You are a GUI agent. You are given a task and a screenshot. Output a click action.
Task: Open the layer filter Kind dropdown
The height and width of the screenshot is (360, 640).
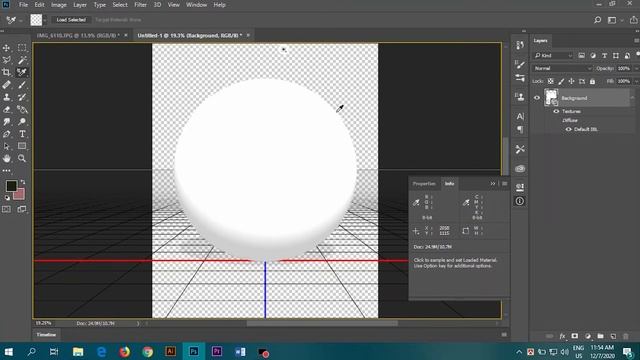click(x=553, y=56)
